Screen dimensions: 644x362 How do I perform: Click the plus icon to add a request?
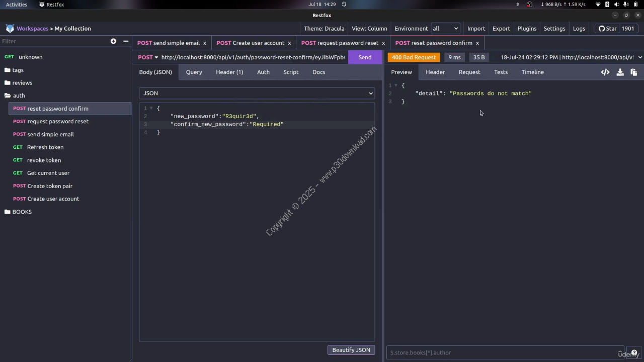click(113, 41)
